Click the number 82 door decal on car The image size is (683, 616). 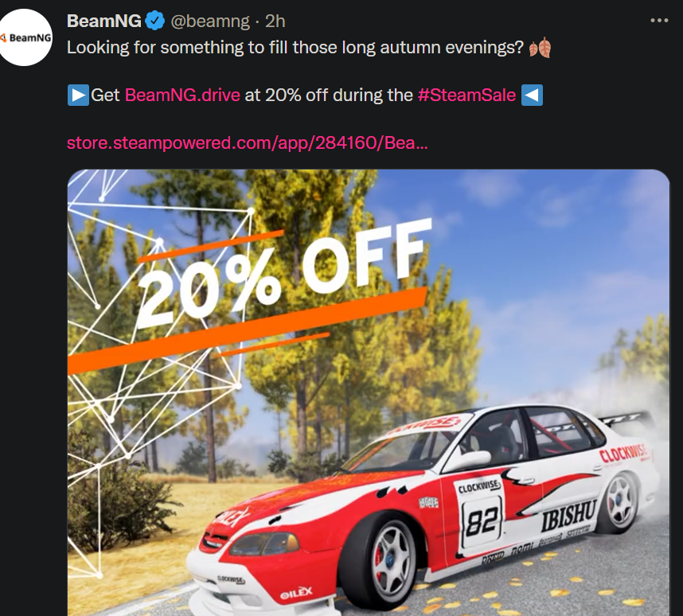pos(482,520)
